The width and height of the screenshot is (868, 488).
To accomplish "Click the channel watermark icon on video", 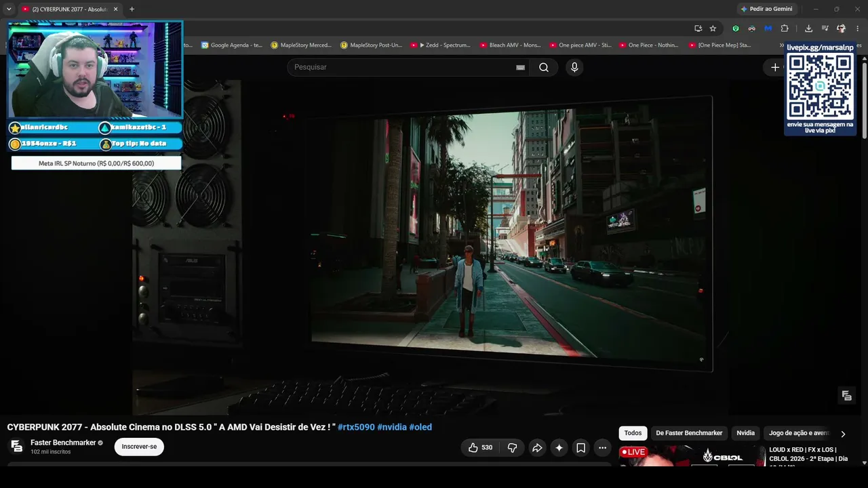I will point(846,396).
